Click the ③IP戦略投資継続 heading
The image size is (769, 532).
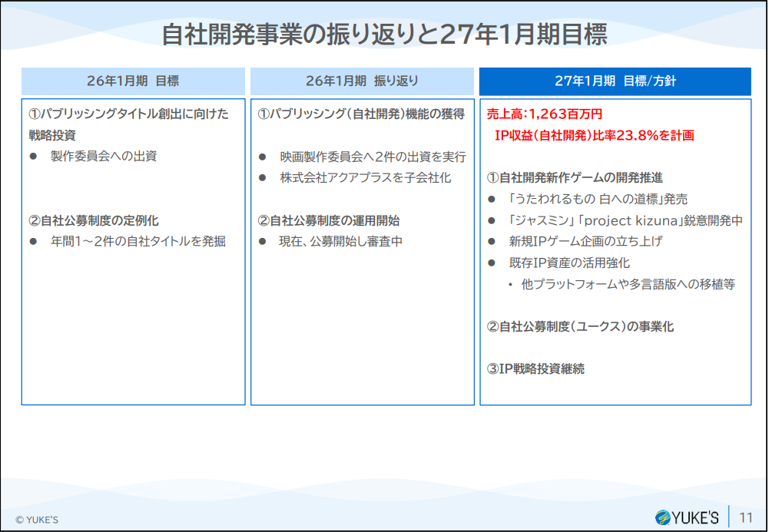535,369
